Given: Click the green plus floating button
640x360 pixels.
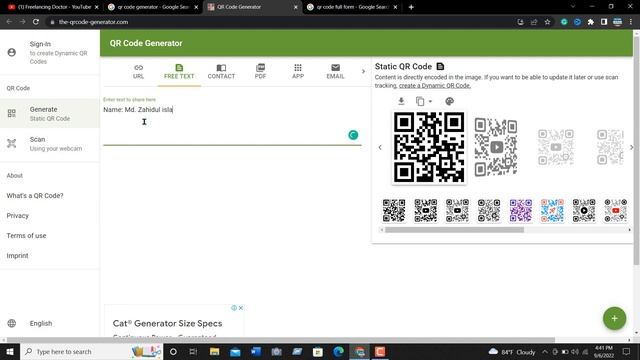Looking at the screenshot, I should pyautogui.click(x=614, y=318).
